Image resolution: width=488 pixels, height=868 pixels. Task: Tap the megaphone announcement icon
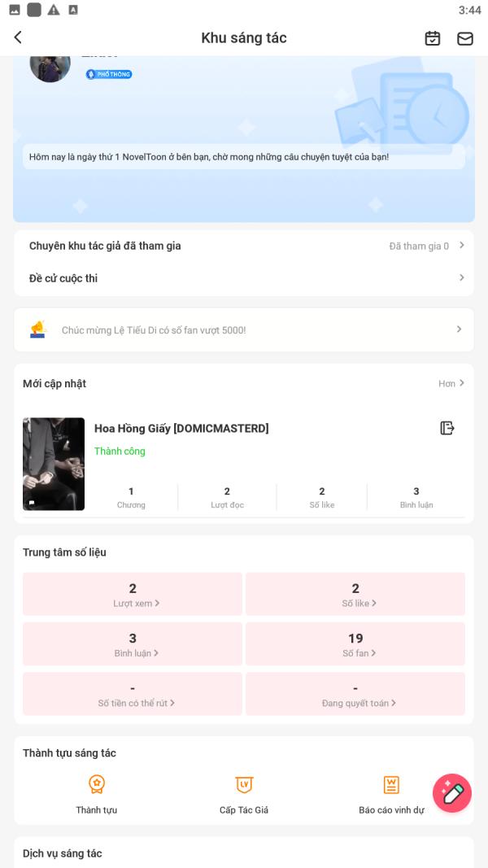(x=37, y=329)
